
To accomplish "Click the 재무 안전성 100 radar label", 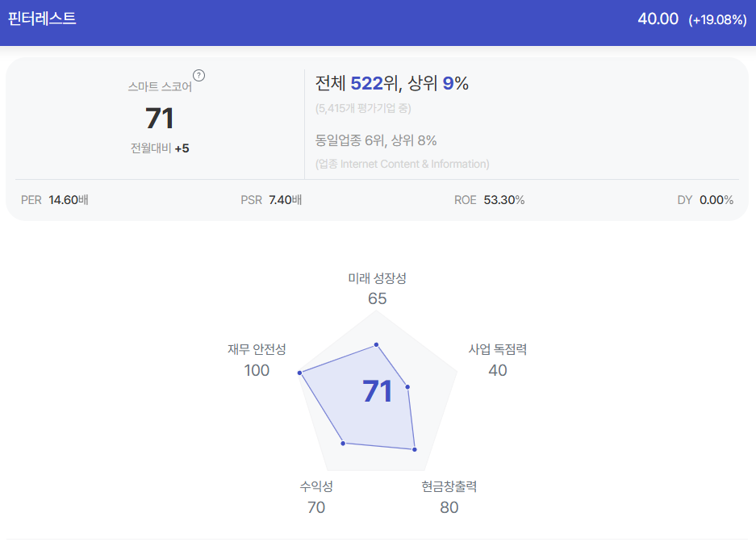I will click(x=257, y=360).
